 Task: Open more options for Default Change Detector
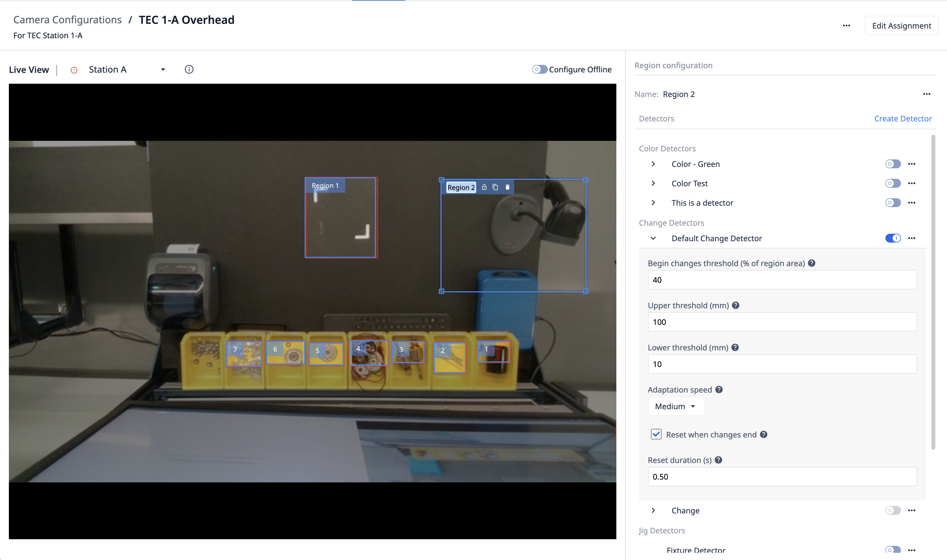[x=912, y=238]
